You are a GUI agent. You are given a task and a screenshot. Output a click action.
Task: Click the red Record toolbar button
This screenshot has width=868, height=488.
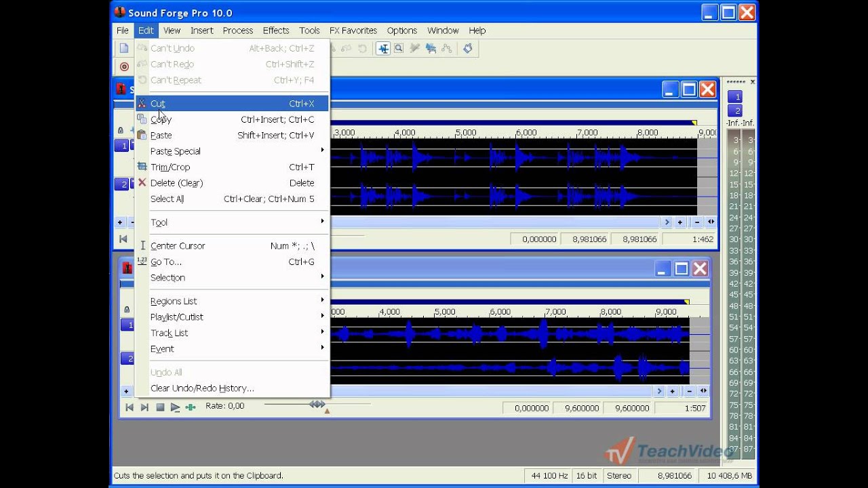[x=124, y=66]
